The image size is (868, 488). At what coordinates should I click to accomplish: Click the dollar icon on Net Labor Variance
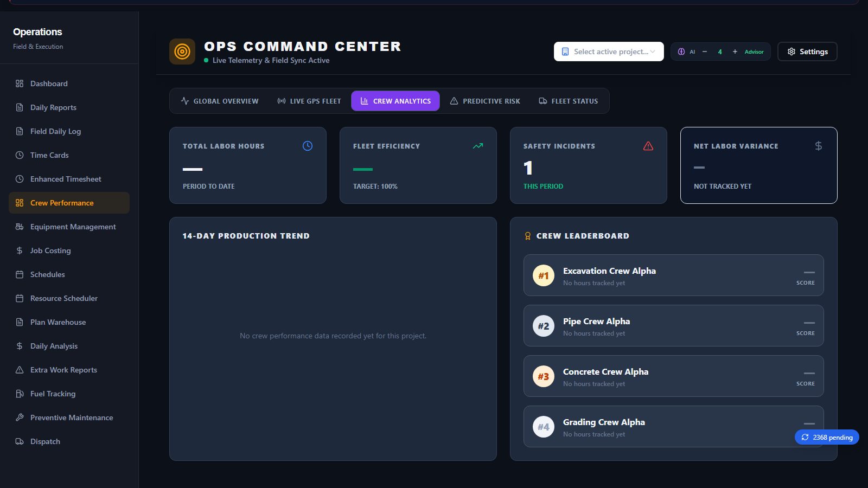[819, 146]
